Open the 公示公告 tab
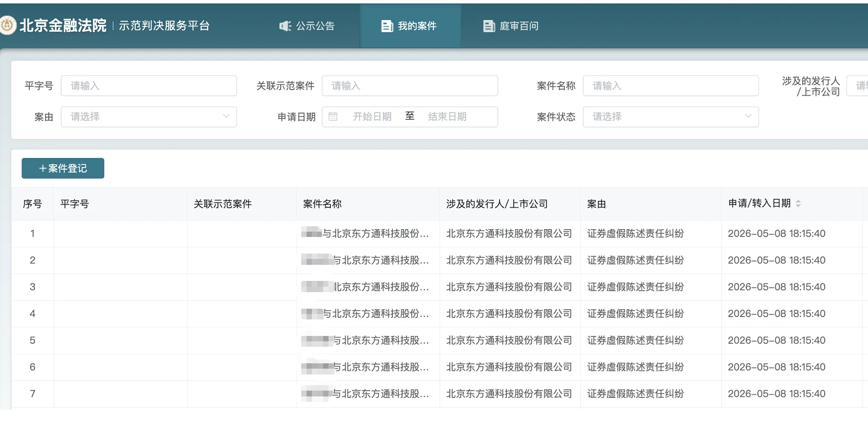 (x=308, y=26)
